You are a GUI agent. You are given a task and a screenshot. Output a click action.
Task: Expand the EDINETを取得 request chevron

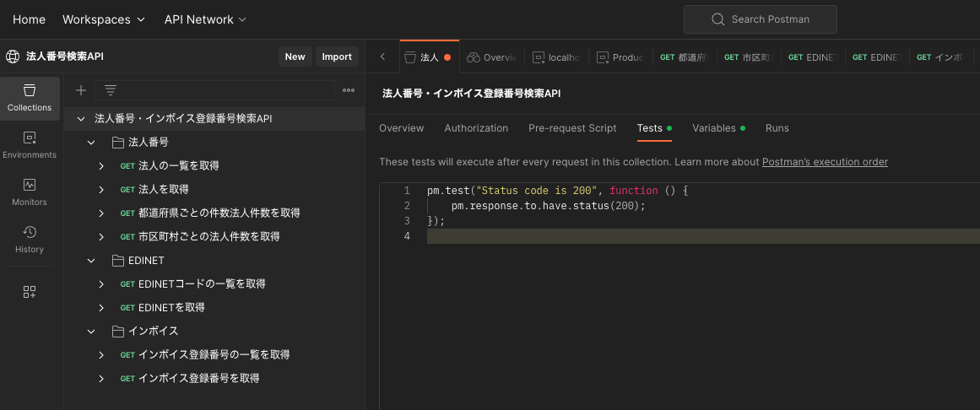click(101, 307)
